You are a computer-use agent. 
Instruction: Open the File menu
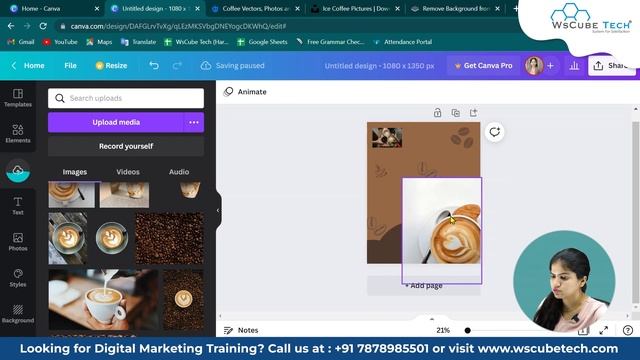tap(70, 65)
